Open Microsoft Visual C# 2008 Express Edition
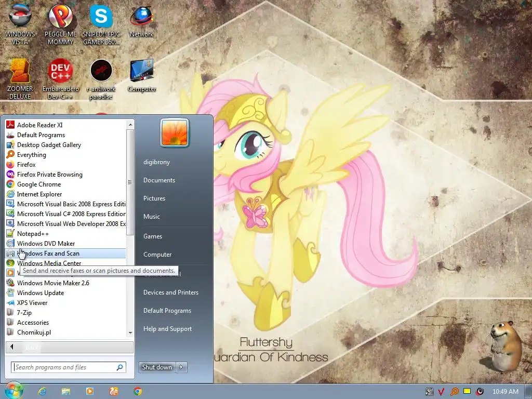This screenshot has width=532, height=399. tap(65, 214)
